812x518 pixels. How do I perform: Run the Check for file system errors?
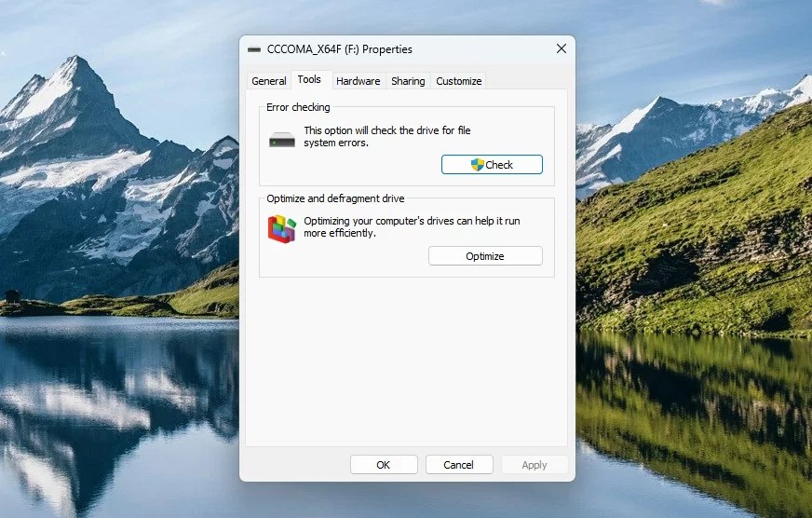tap(492, 165)
